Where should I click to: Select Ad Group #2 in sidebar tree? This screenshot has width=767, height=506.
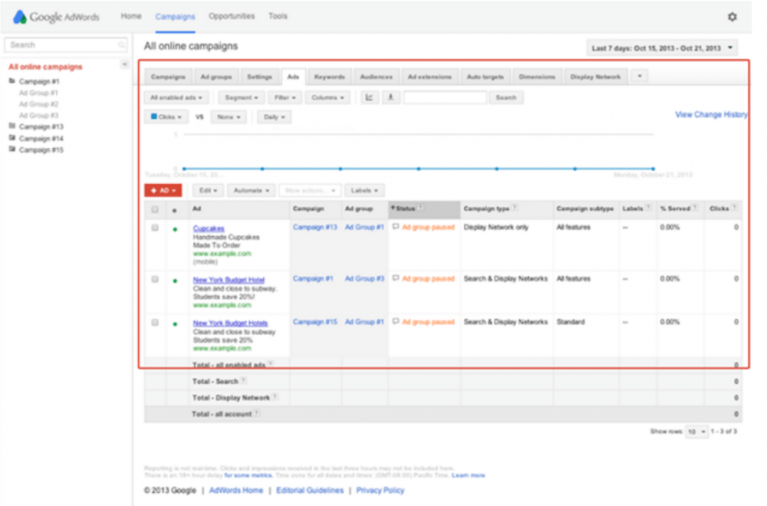coord(39,104)
